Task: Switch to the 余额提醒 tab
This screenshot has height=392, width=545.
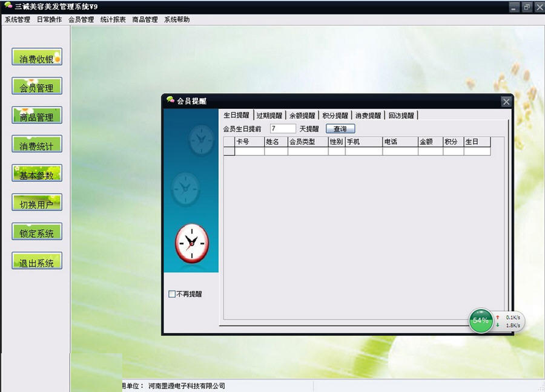Action: pos(302,116)
